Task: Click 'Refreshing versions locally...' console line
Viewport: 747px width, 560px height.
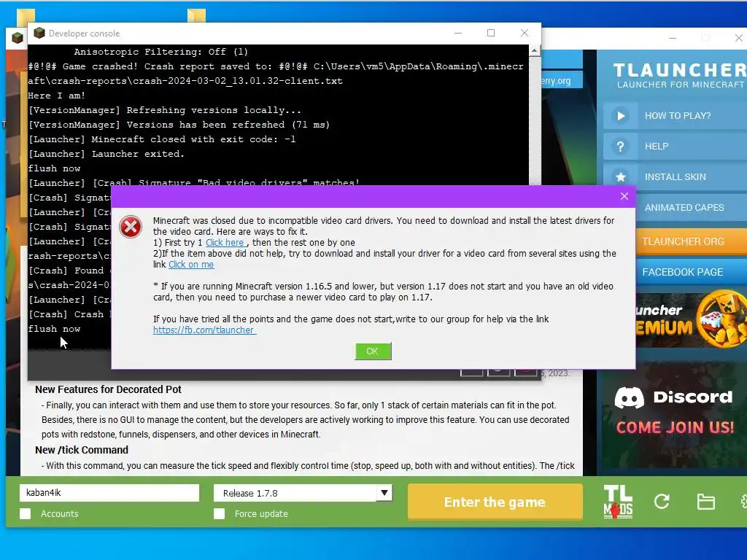Action: (165, 110)
